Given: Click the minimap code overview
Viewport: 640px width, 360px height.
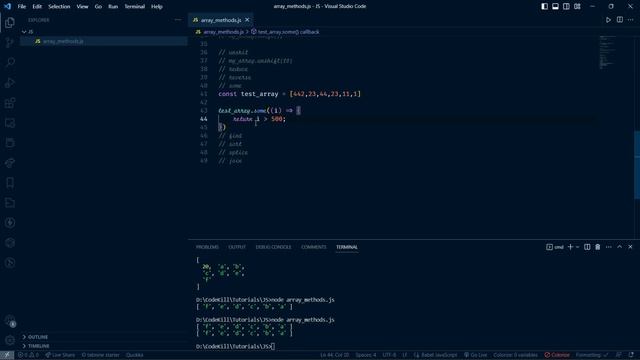Looking at the screenshot, I should pos(608,53).
